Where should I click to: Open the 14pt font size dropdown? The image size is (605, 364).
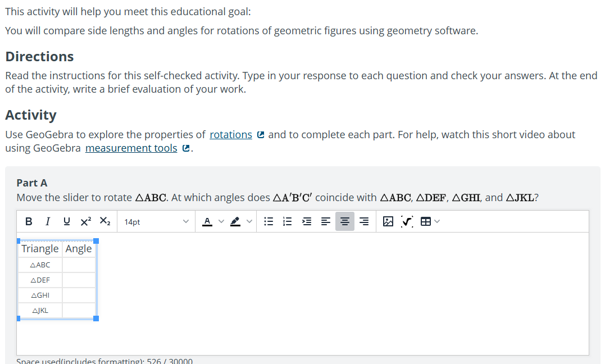tap(156, 221)
